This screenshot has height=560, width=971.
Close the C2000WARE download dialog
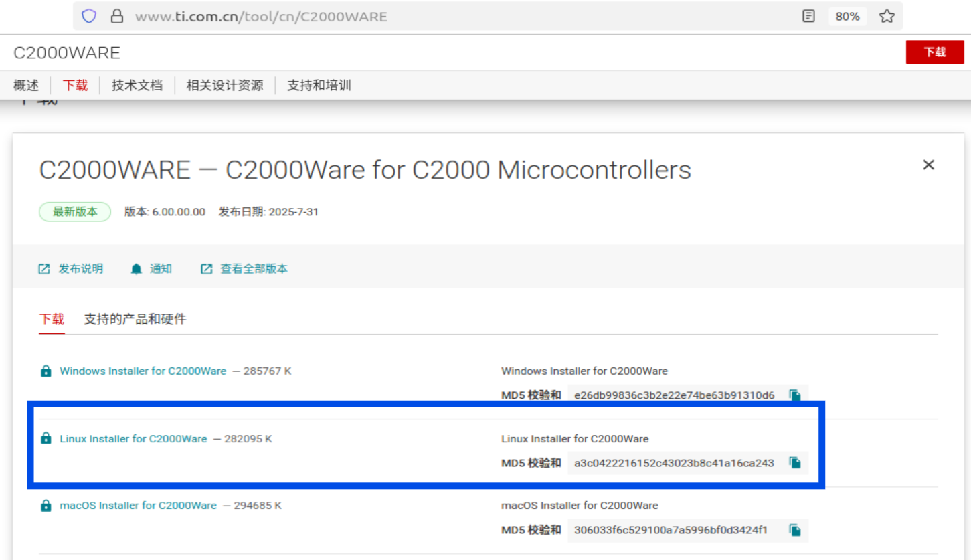pyautogui.click(x=928, y=165)
